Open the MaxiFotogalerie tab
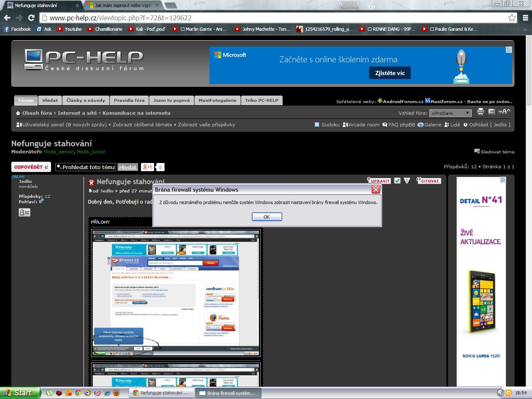Viewport: 532px width, 399px height. tap(217, 100)
